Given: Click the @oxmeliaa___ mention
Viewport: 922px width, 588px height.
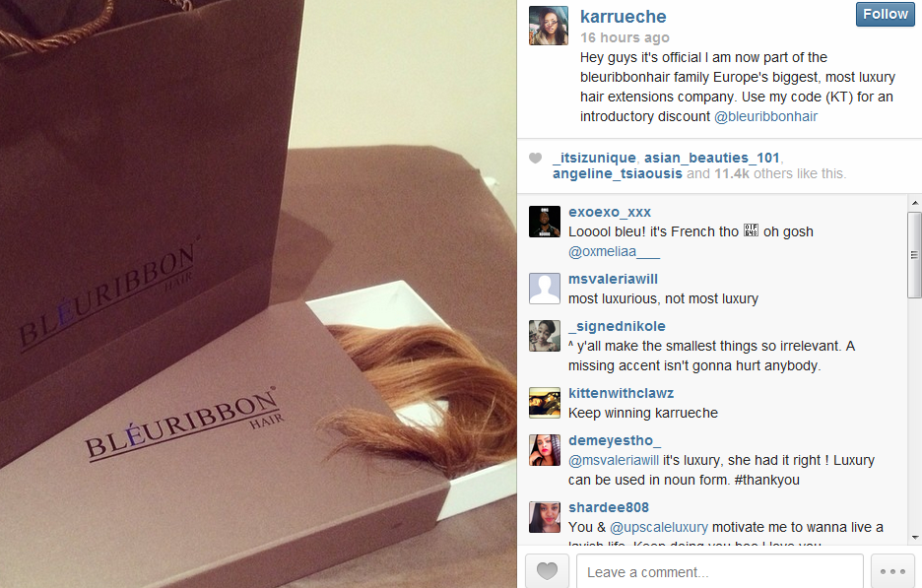Looking at the screenshot, I should click(x=614, y=252).
